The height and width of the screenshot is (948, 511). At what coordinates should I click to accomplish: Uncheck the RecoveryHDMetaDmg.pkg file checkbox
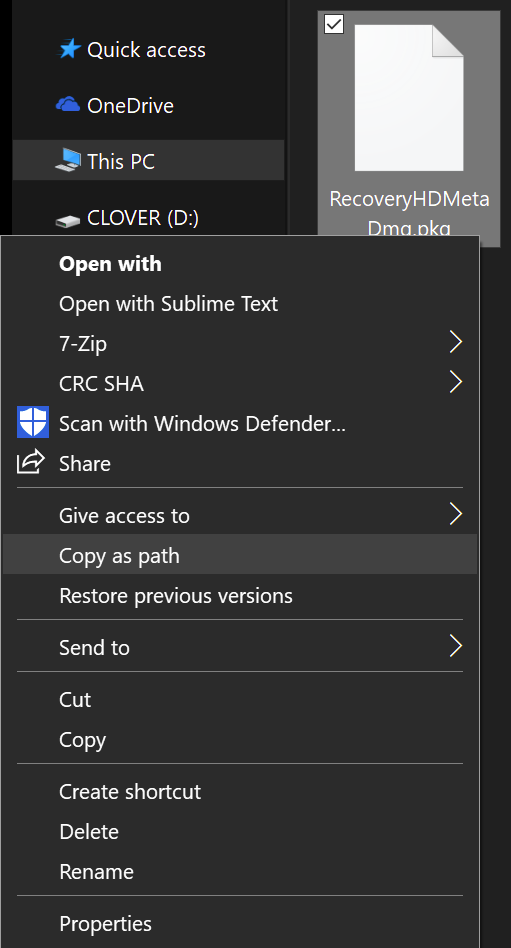click(x=334, y=24)
